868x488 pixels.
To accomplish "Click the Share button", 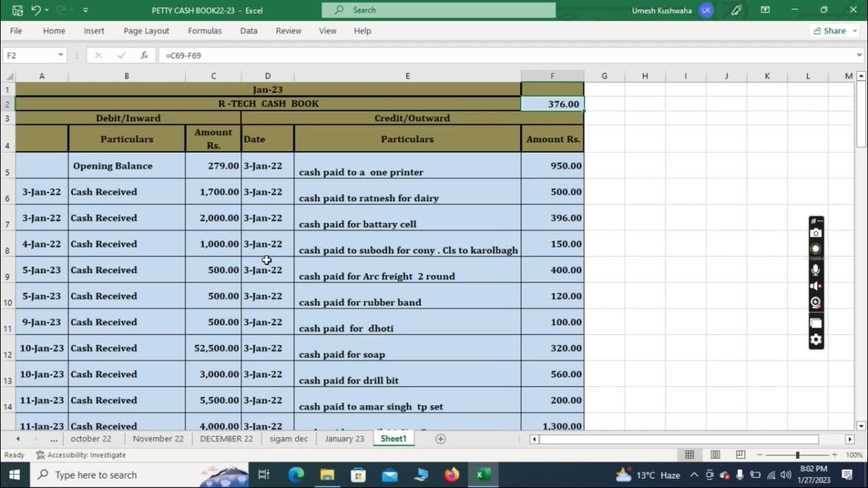I will coord(835,30).
